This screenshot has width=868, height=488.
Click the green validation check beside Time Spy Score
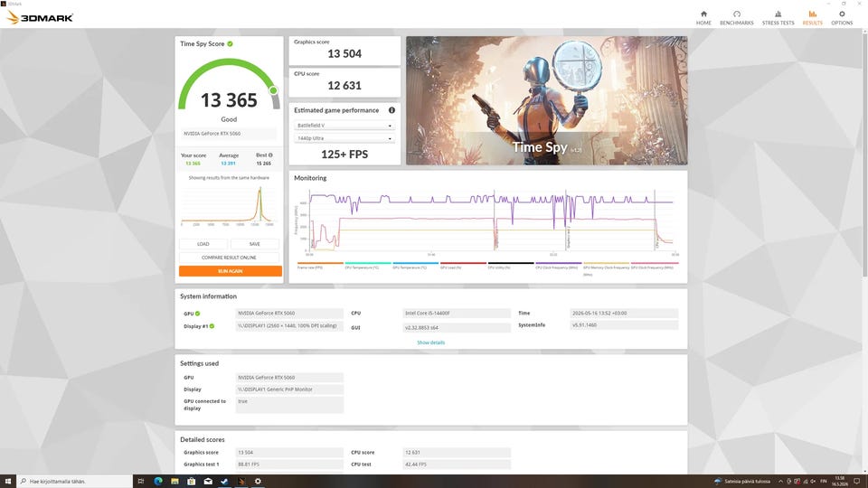click(230, 43)
